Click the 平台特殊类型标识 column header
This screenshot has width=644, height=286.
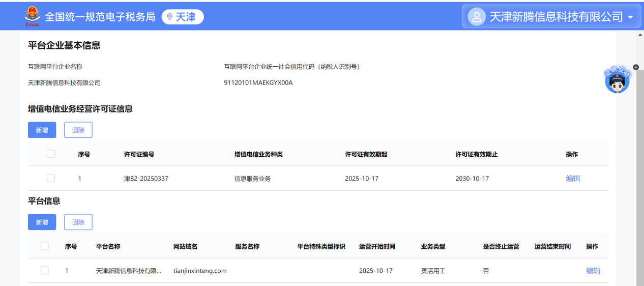(x=321, y=246)
